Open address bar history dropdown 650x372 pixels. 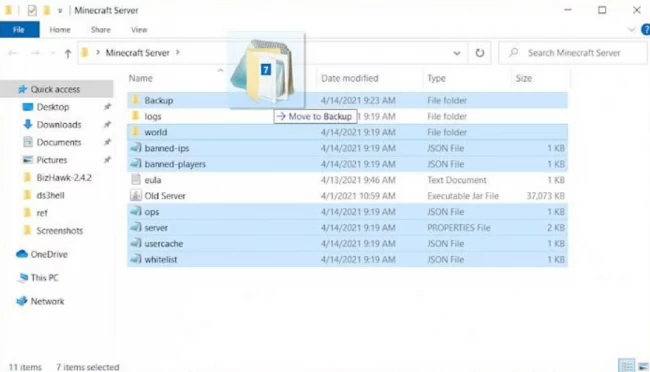pyautogui.click(x=456, y=53)
